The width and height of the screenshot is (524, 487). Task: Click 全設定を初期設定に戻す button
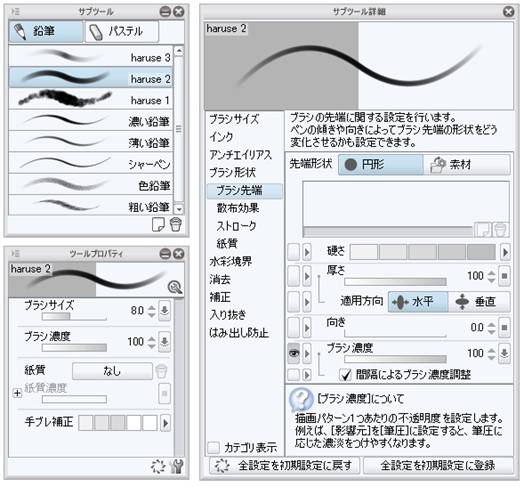(284, 465)
